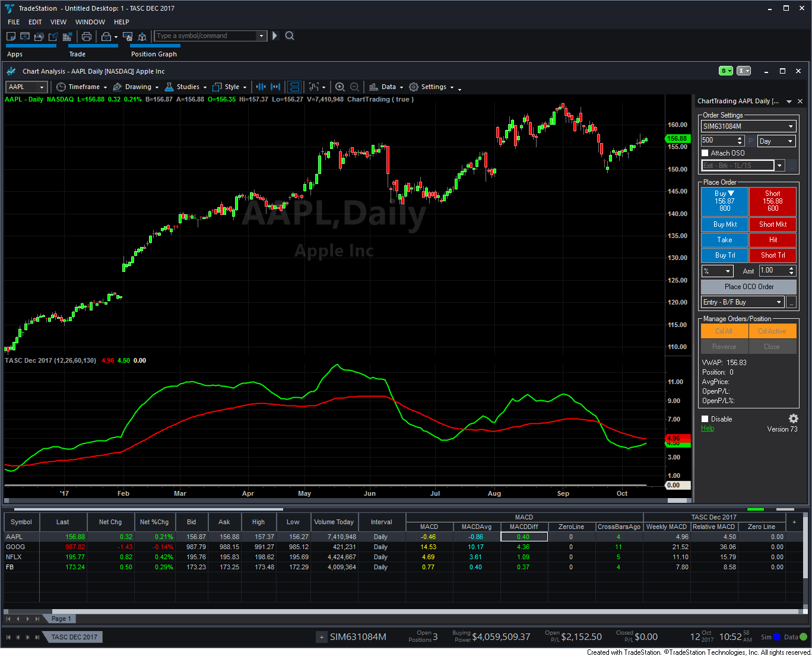
Task: Expand the AAPL symbol dropdown
Action: point(42,87)
